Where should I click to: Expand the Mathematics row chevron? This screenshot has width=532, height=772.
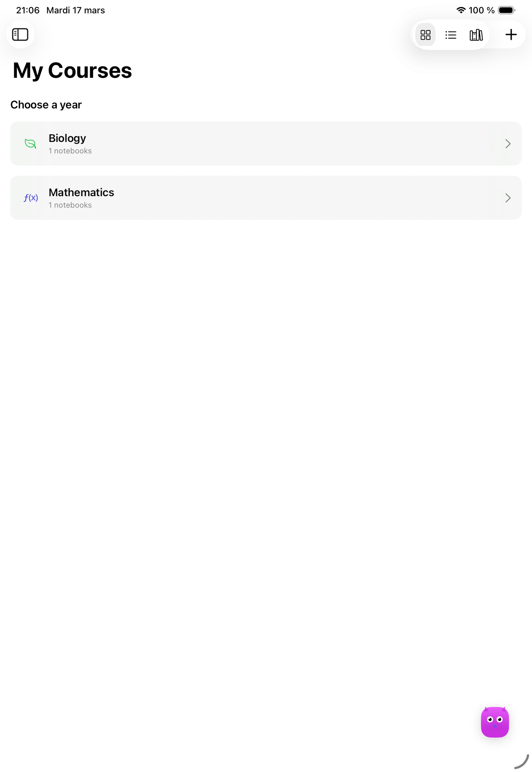point(508,198)
